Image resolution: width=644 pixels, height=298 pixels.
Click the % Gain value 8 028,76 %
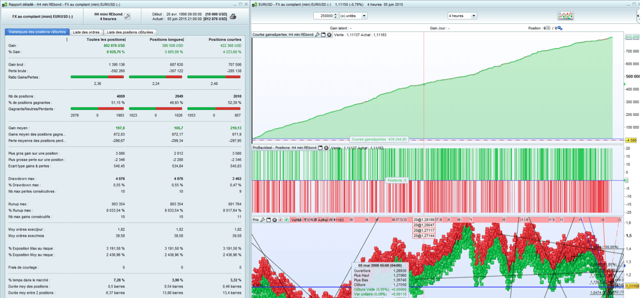point(115,52)
